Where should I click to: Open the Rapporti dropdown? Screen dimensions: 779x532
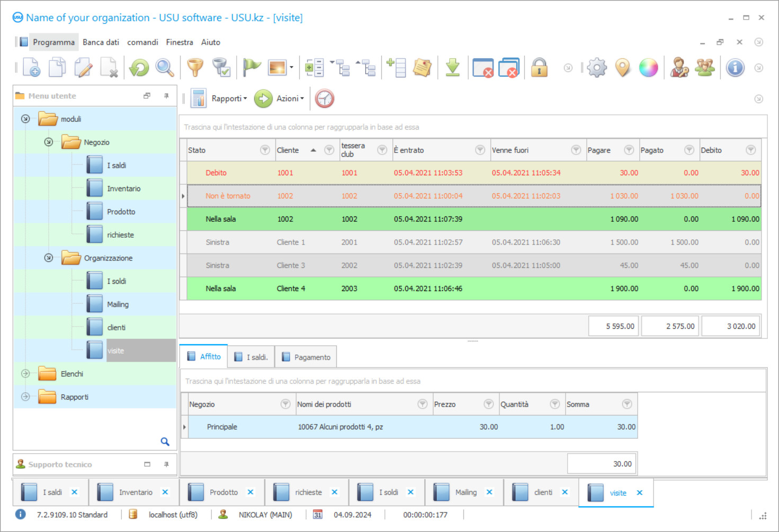(229, 98)
